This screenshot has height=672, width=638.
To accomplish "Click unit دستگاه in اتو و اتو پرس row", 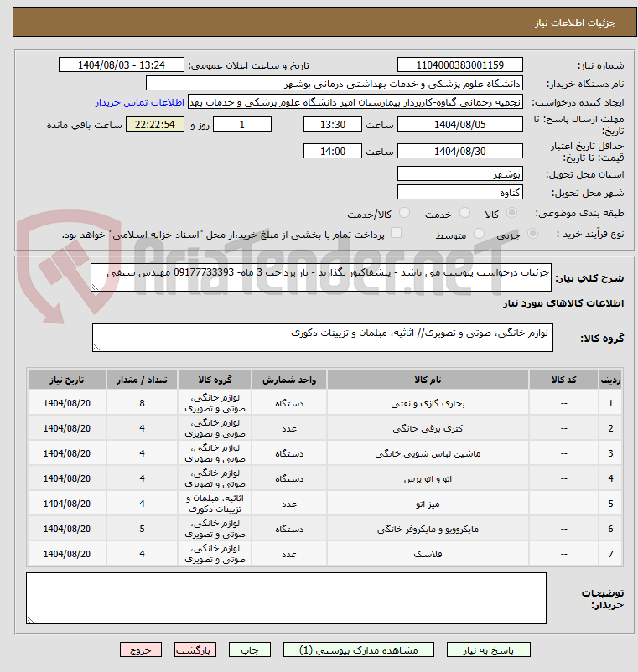I will coord(289,478).
